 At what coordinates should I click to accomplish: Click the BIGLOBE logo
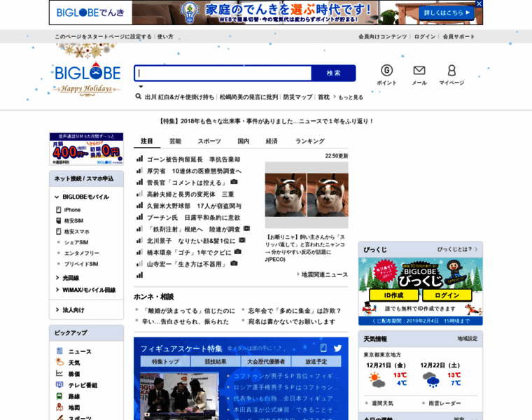pyautogui.click(x=87, y=72)
